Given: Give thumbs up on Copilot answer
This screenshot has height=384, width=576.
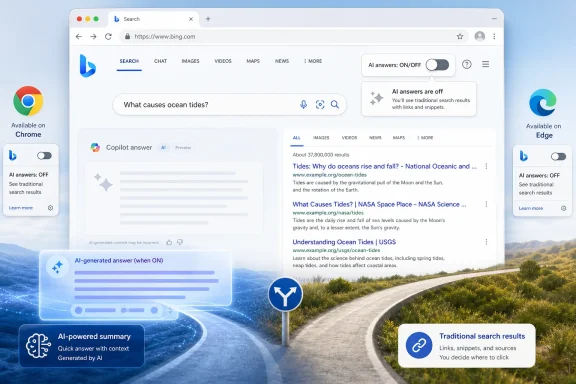Looking at the screenshot, I should pyautogui.click(x=169, y=242).
